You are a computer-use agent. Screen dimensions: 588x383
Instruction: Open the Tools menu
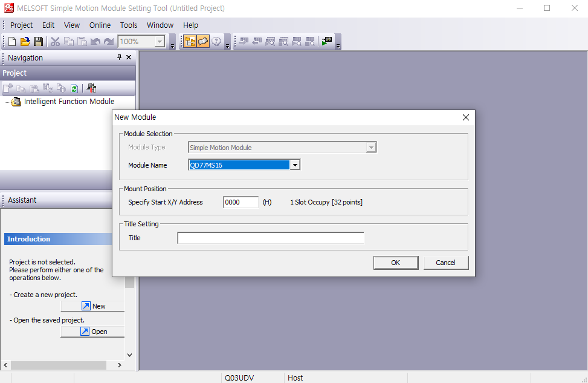(x=128, y=25)
